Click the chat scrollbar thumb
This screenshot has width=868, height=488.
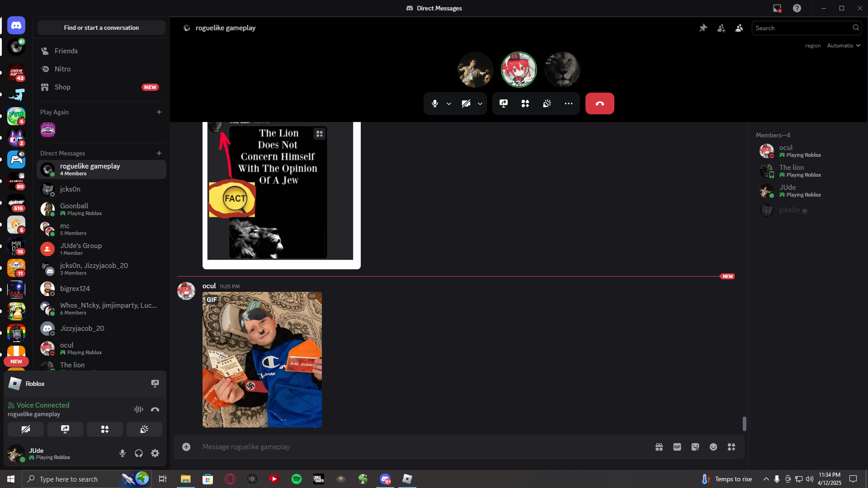click(x=744, y=424)
